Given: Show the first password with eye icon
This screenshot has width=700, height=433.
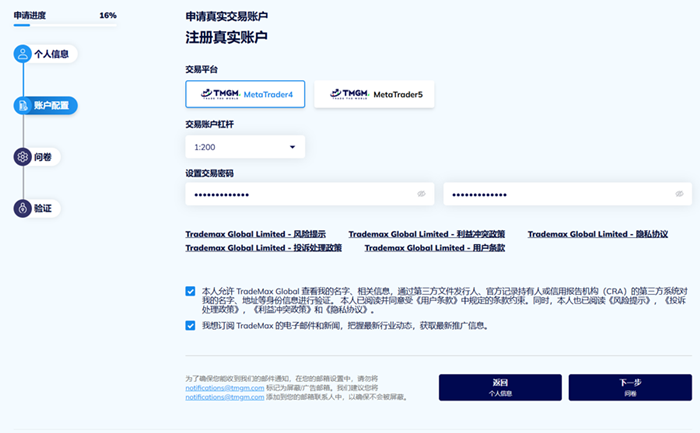Looking at the screenshot, I should [421, 194].
